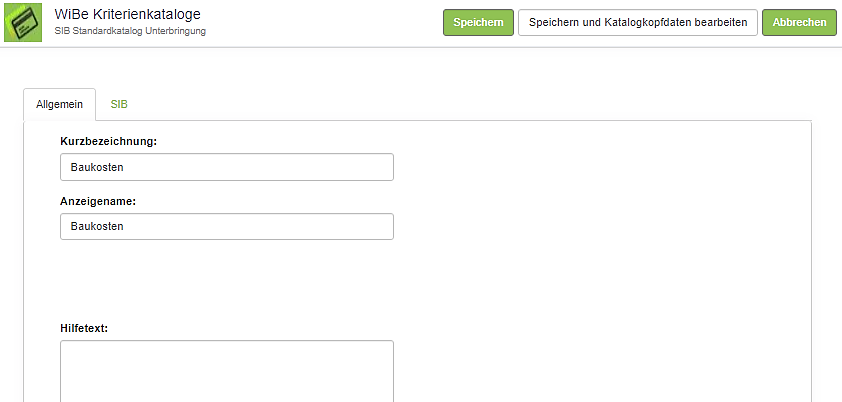
Task: Click the Baukosten text inside Kurzbezeichnung
Action: tap(97, 167)
